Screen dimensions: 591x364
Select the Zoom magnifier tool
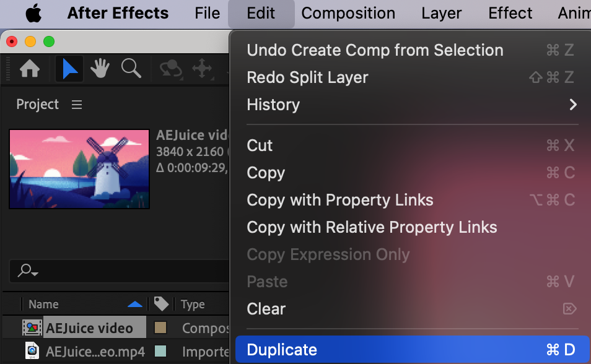(131, 69)
